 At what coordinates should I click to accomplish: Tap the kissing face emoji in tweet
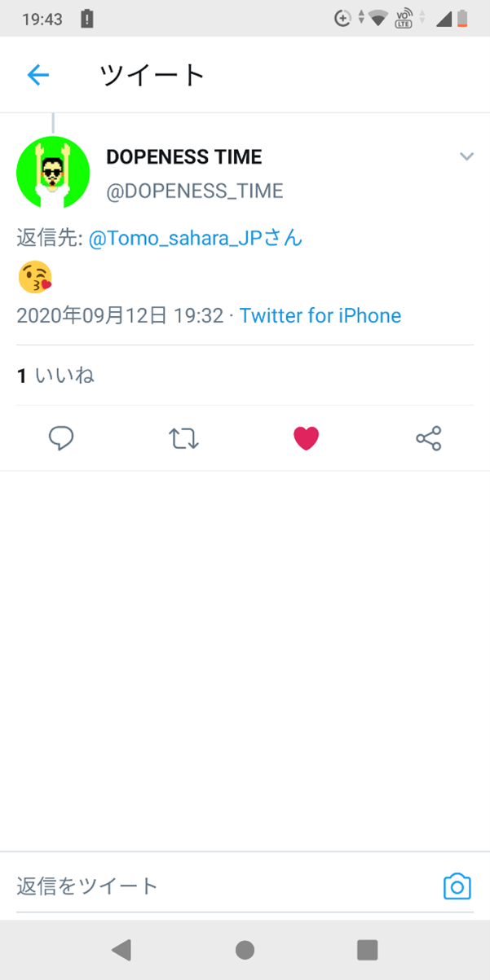[35, 277]
